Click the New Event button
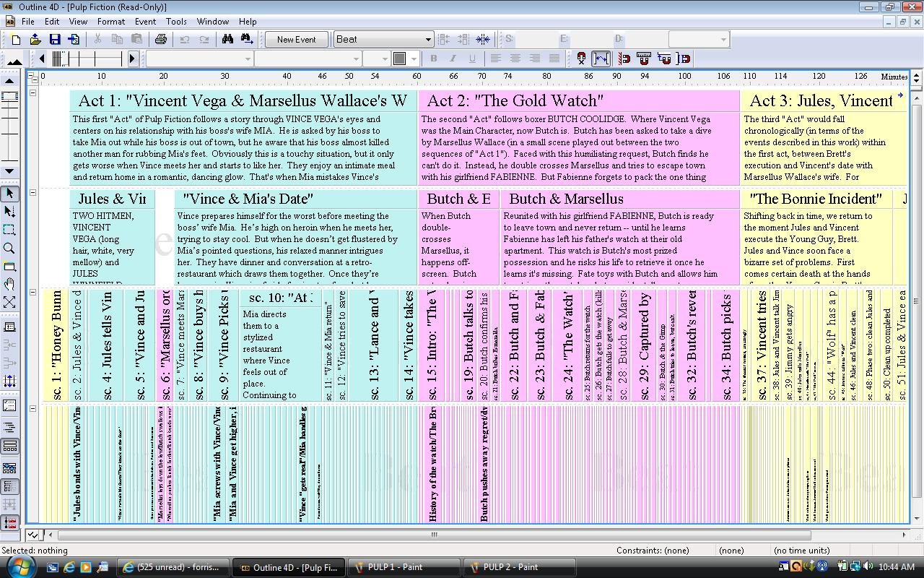 click(296, 39)
